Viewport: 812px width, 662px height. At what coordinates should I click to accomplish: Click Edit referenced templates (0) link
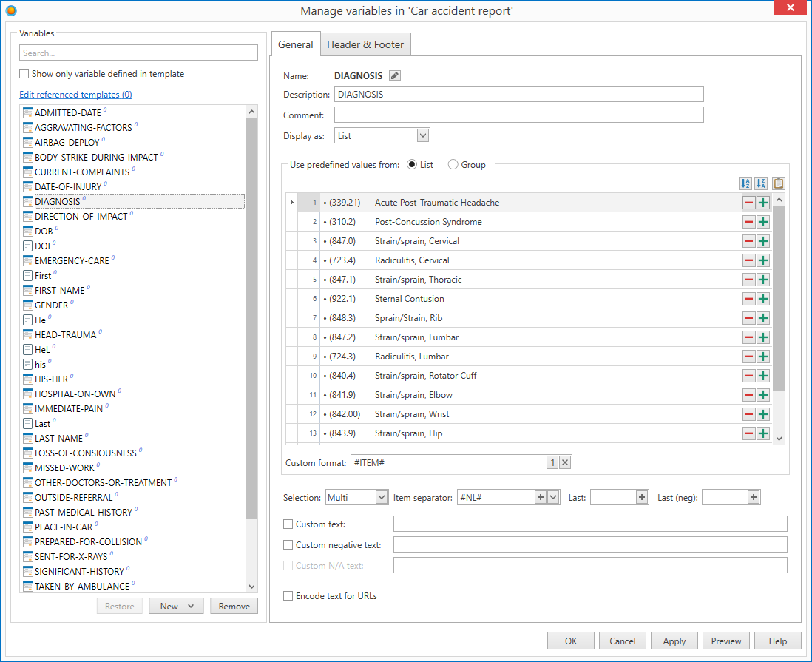(x=75, y=94)
